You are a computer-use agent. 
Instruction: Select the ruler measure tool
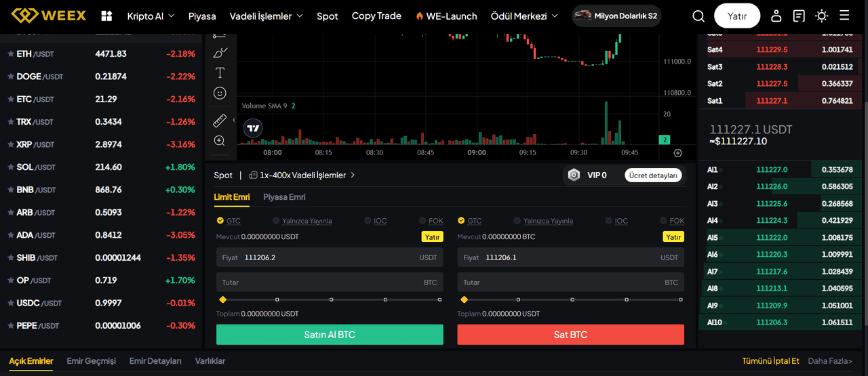click(220, 121)
